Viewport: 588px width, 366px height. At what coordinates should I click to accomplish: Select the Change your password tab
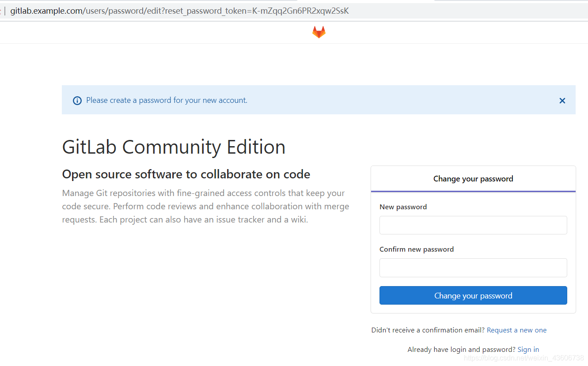point(473,179)
